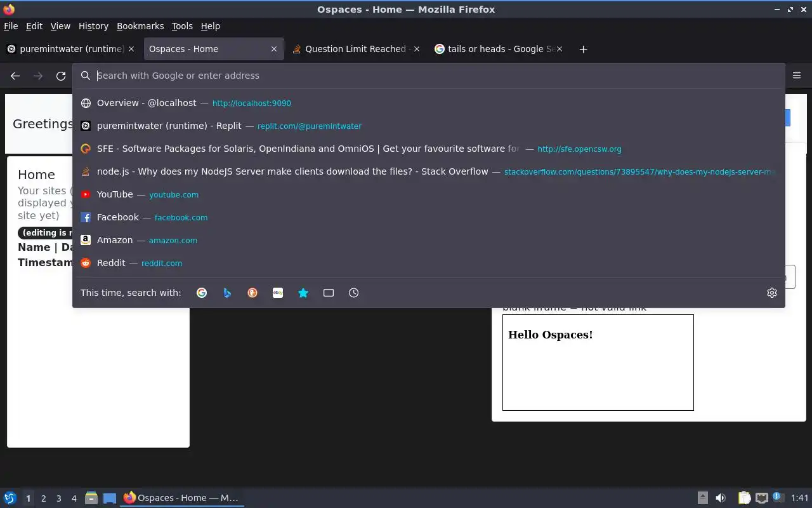This screenshot has width=812, height=508.
Task: Search this time with Google
Action: click(202, 293)
